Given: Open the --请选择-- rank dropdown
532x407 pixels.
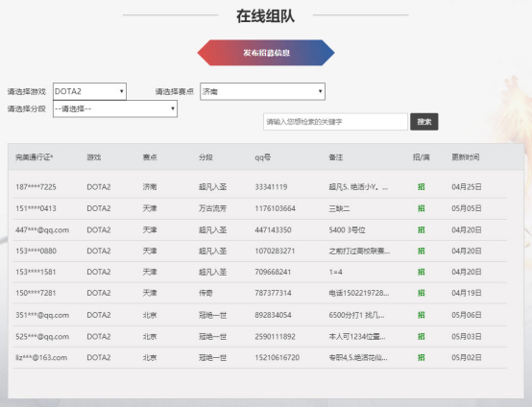Looking at the screenshot, I should [115, 108].
